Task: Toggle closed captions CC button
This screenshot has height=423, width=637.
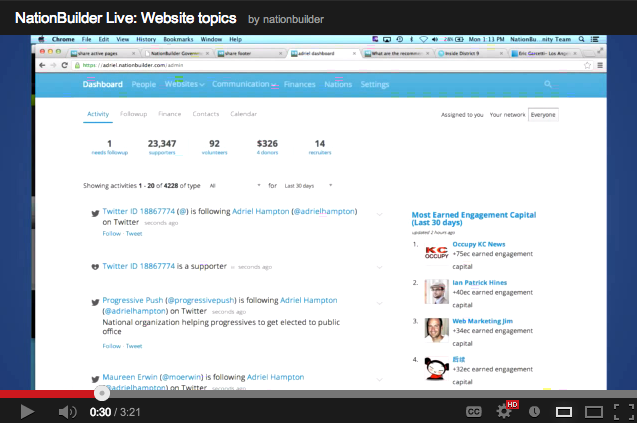Action: click(x=474, y=412)
